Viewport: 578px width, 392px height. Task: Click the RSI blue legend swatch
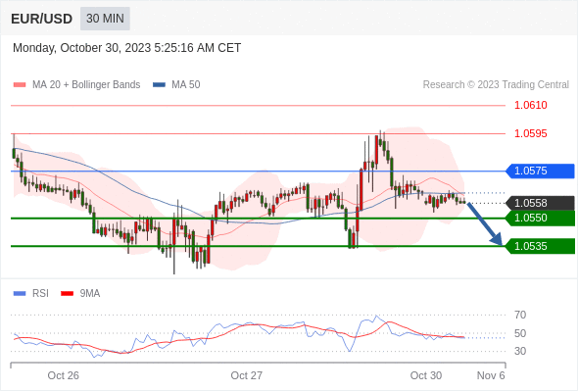coord(20,294)
